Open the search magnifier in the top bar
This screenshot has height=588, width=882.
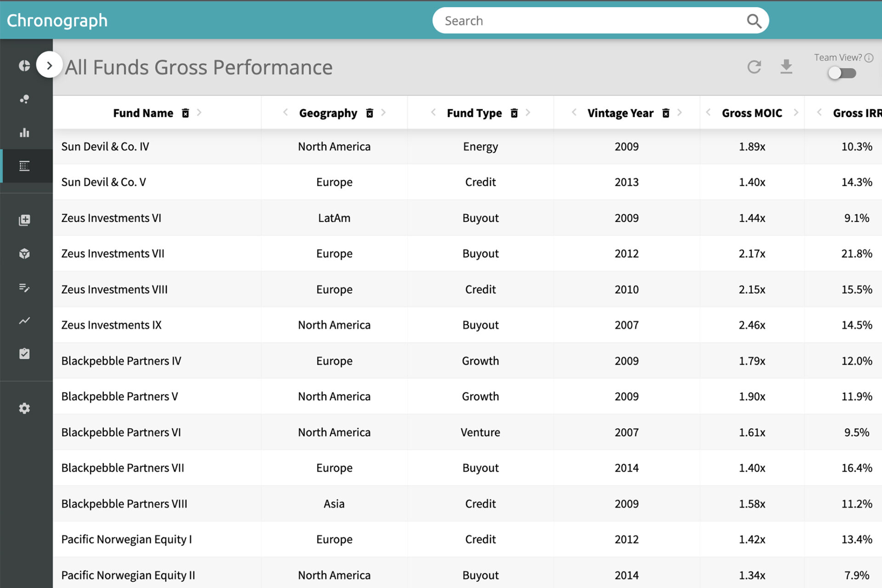click(x=754, y=21)
